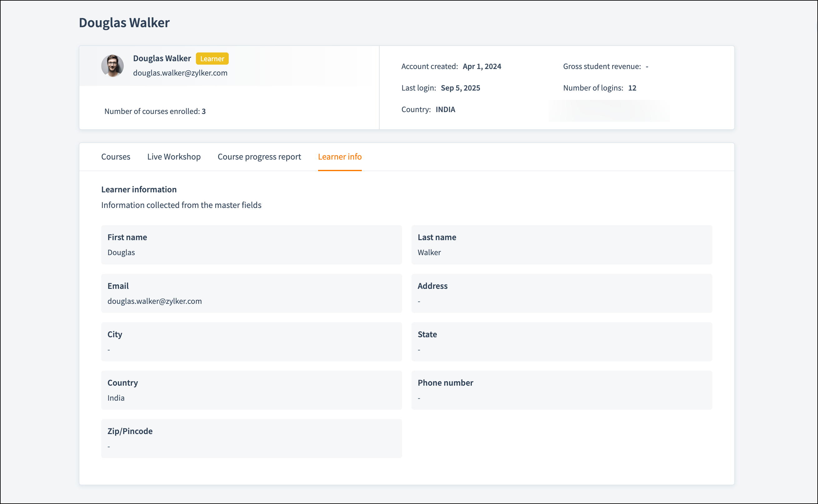Click the yellow Learner role badge
Image resolution: width=818 pixels, height=504 pixels.
click(x=212, y=59)
